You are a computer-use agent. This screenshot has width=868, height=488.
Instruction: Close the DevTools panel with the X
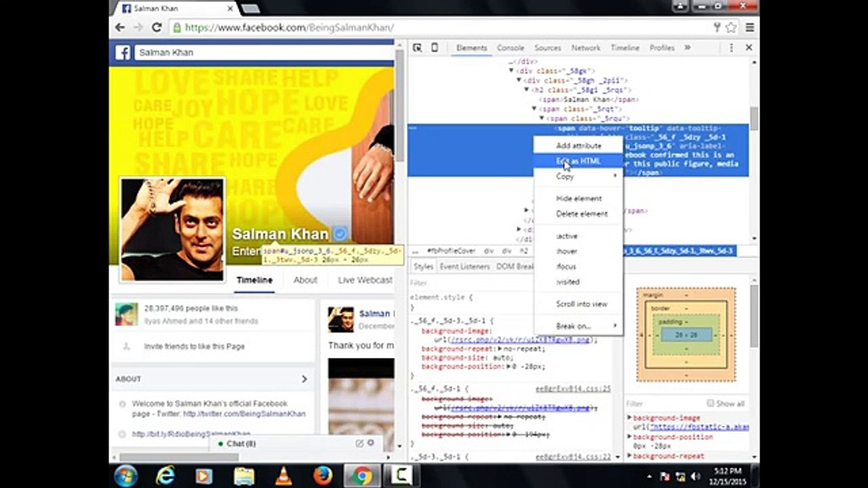click(x=749, y=47)
